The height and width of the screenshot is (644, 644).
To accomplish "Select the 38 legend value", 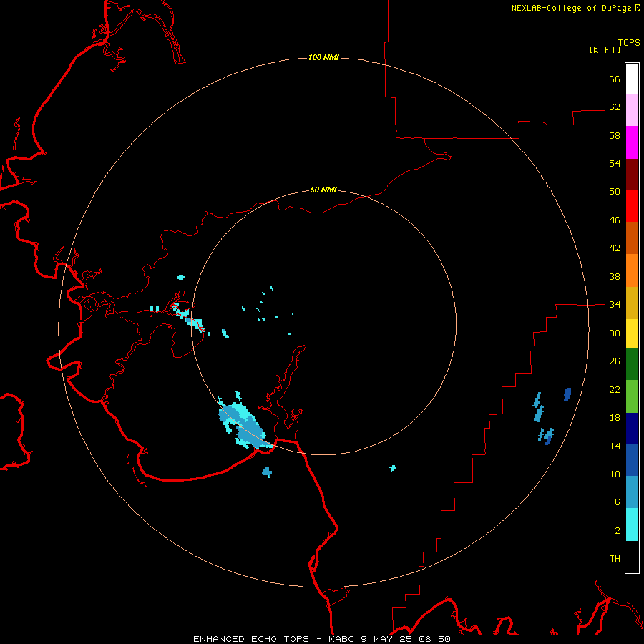I will (615, 276).
